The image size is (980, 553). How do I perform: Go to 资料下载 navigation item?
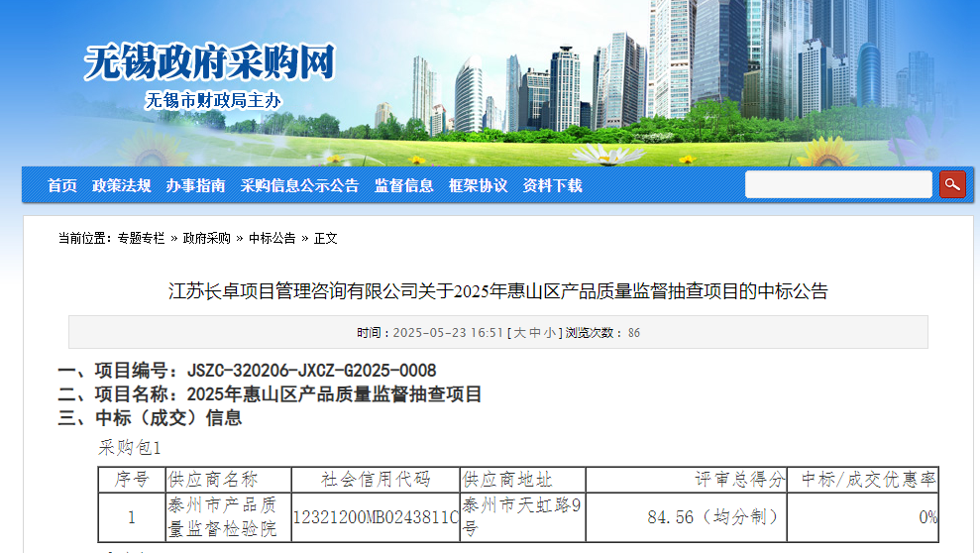(553, 185)
